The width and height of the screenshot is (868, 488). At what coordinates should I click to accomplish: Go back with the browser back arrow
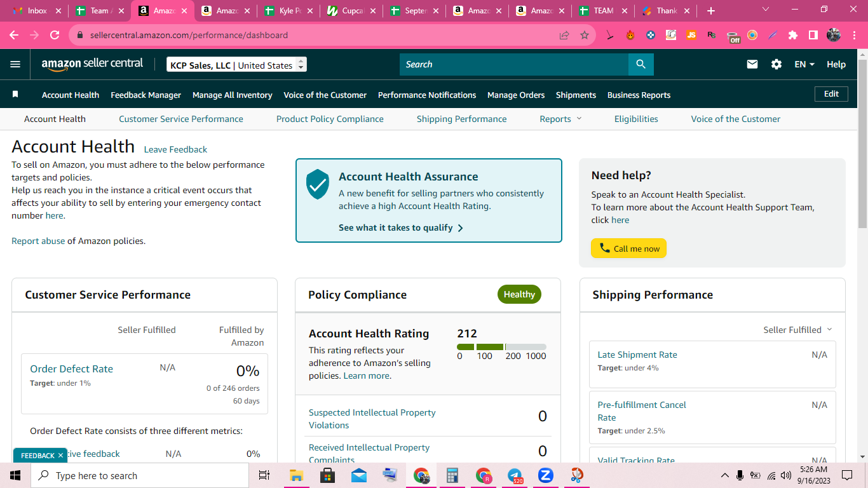[x=14, y=35]
